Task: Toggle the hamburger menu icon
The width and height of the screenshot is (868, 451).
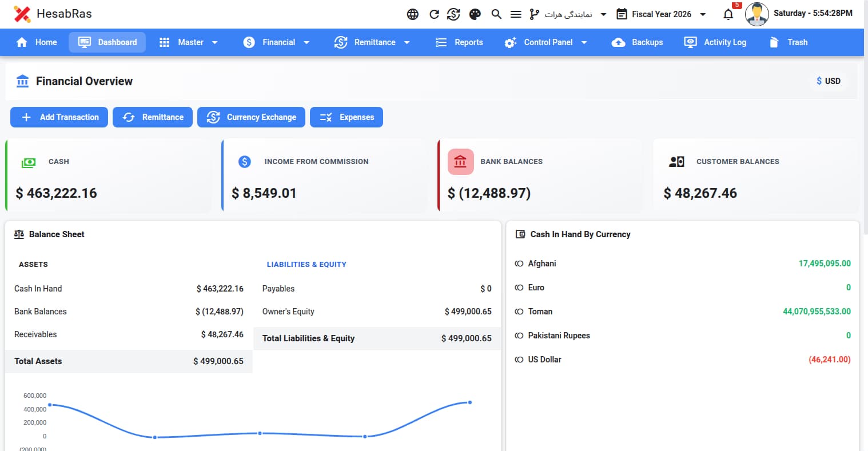Action: tap(516, 14)
